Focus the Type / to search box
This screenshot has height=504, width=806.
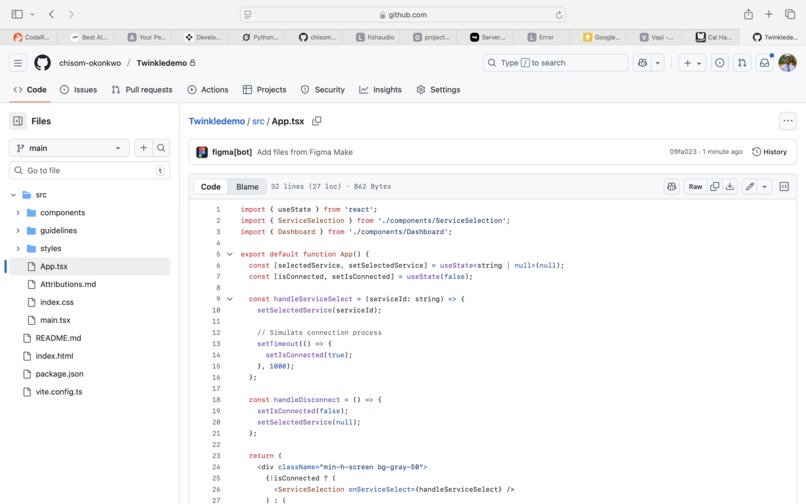click(556, 63)
